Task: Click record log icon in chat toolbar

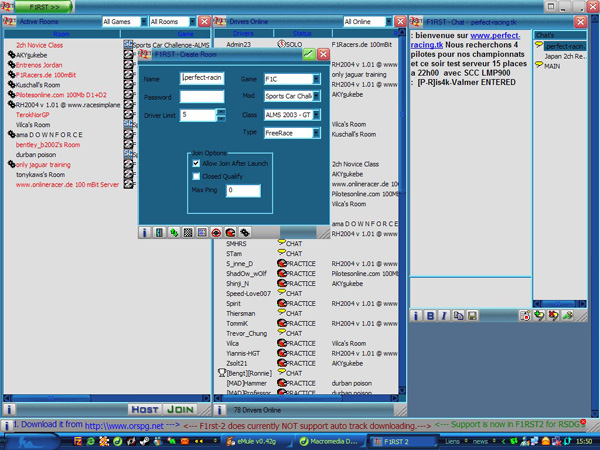Action: coord(525,316)
